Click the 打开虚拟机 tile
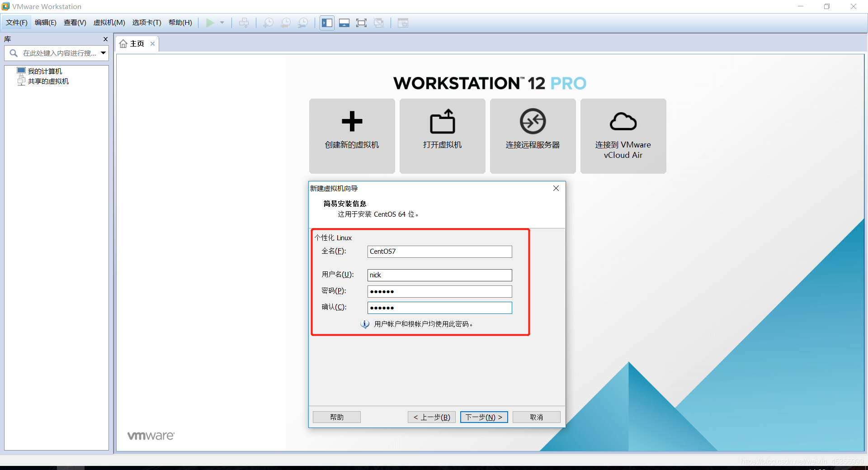The height and width of the screenshot is (470, 868). 443,136
